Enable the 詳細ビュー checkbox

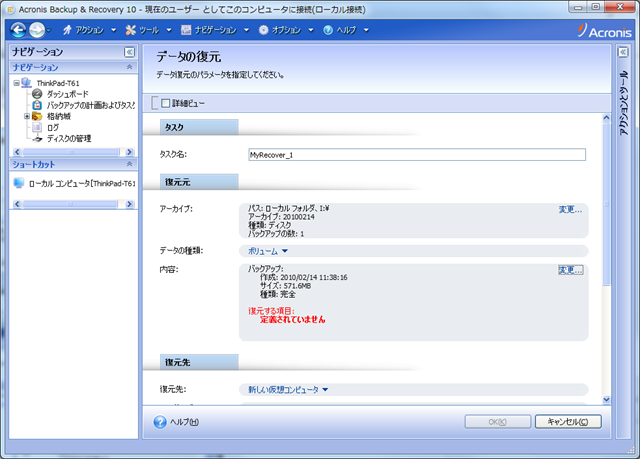[x=165, y=103]
